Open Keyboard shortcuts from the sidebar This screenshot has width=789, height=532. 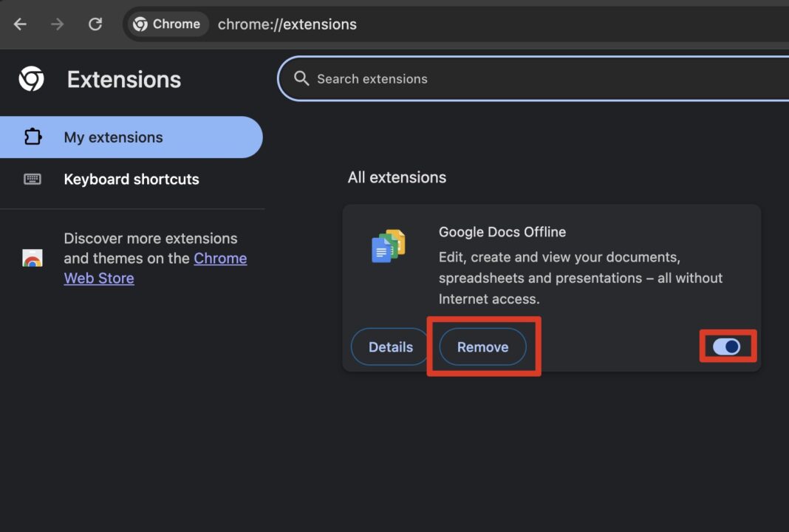[131, 179]
